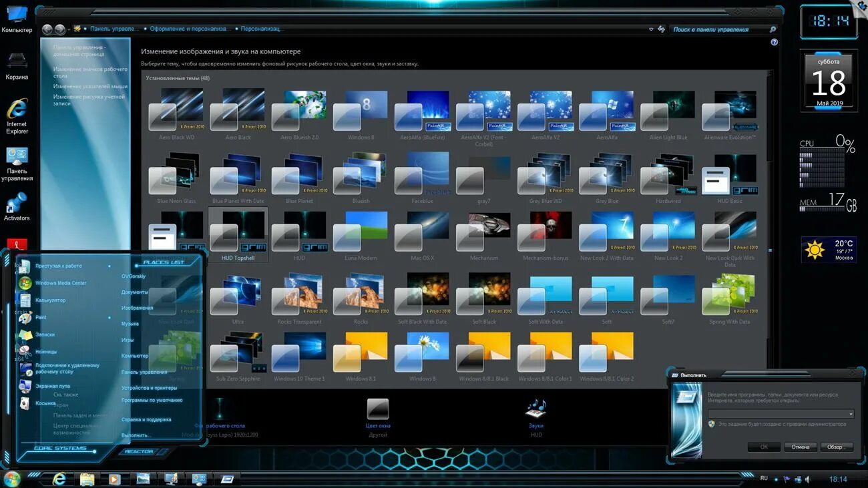Choose the AeroAlfa (BlueFire) theme

423,115
